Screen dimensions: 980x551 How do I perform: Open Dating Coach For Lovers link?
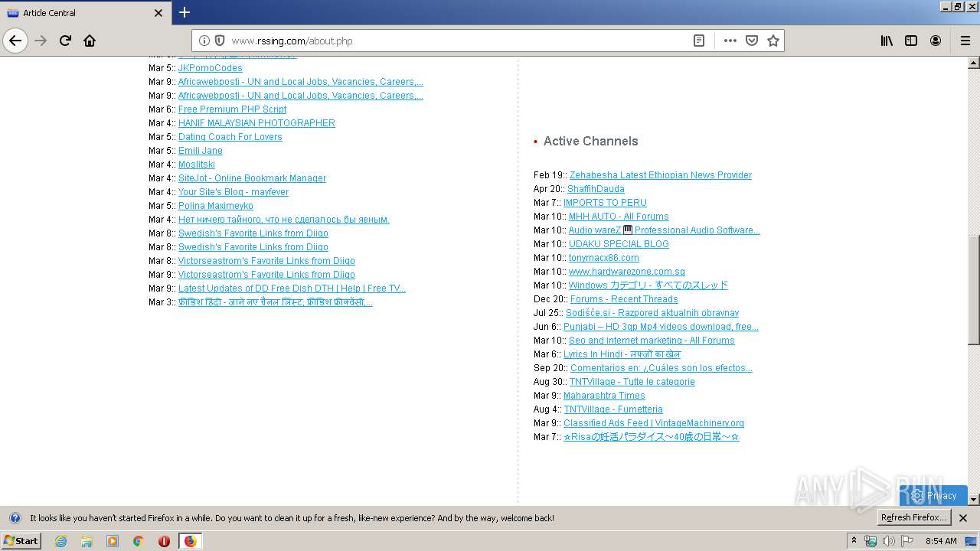(x=230, y=137)
